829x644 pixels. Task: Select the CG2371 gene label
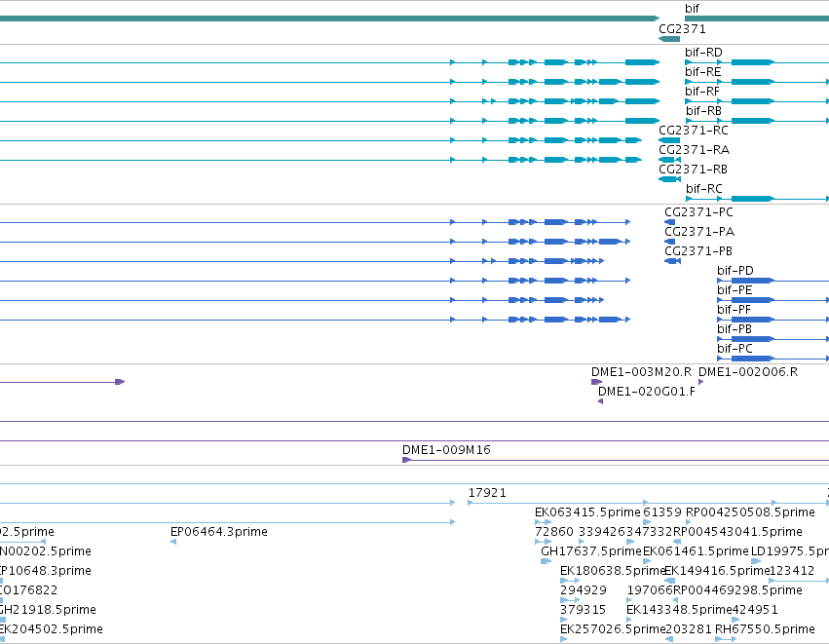tap(682, 29)
